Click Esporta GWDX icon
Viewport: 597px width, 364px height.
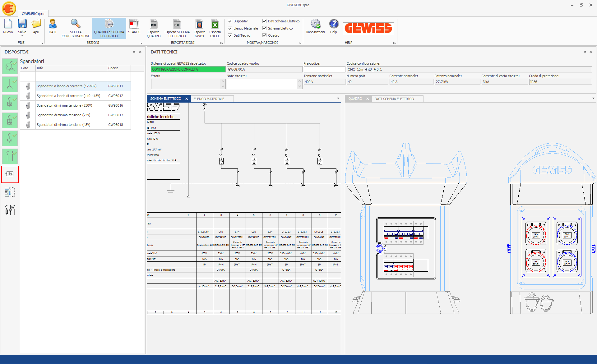[x=199, y=28]
